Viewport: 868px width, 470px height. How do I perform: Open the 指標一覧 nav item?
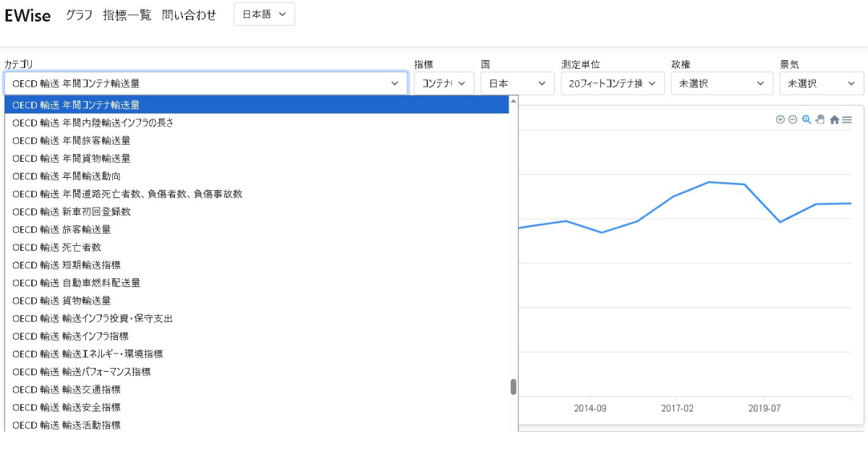(127, 15)
